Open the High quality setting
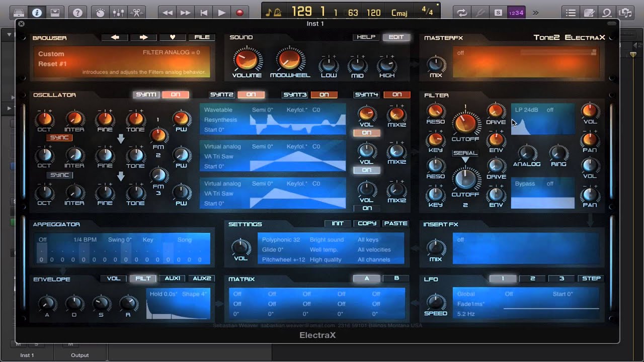Screen dimensions: 644x362 [x=326, y=260]
